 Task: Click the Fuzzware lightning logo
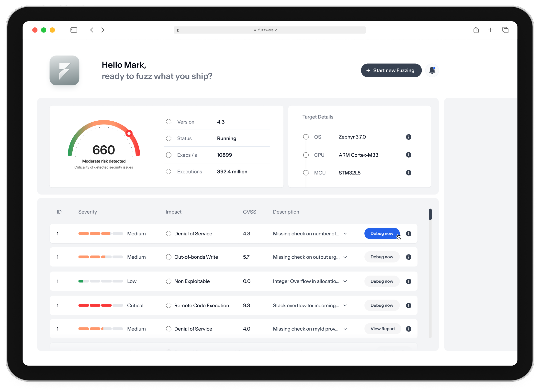coord(64,70)
